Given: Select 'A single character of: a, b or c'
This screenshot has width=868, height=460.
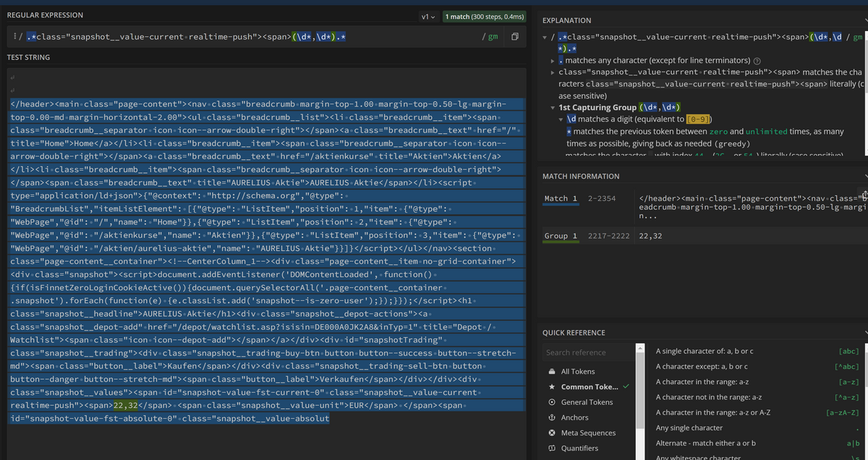Looking at the screenshot, I should [x=705, y=351].
